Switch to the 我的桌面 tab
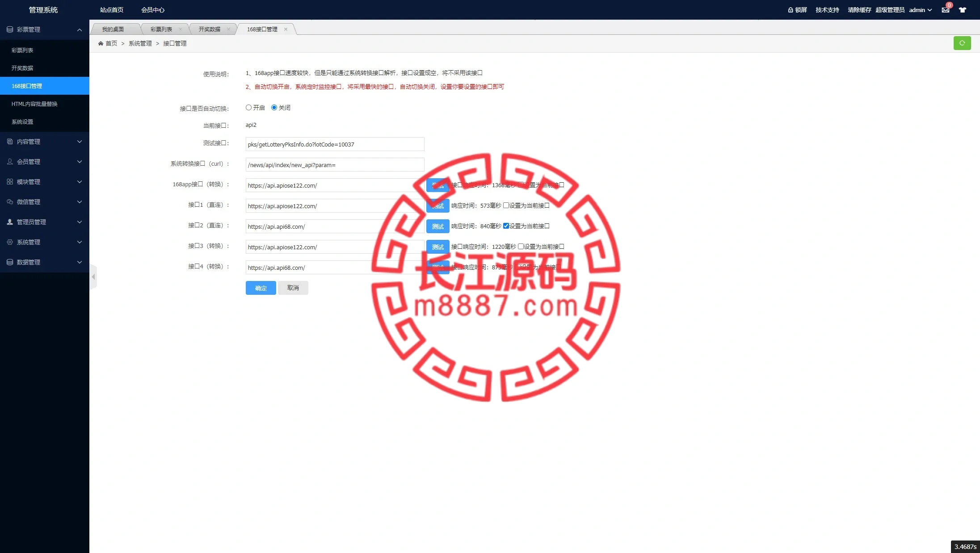Viewport: 980px width, 553px height. (x=113, y=29)
